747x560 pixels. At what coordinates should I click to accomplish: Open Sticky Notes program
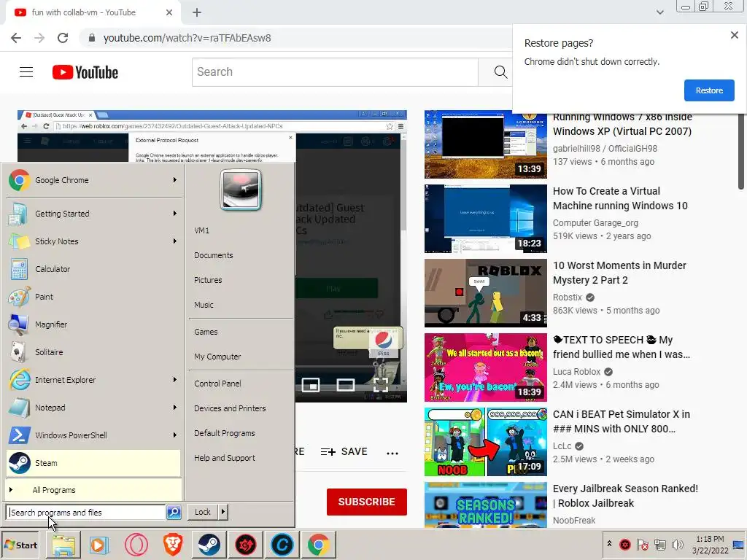tap(93, 241)
